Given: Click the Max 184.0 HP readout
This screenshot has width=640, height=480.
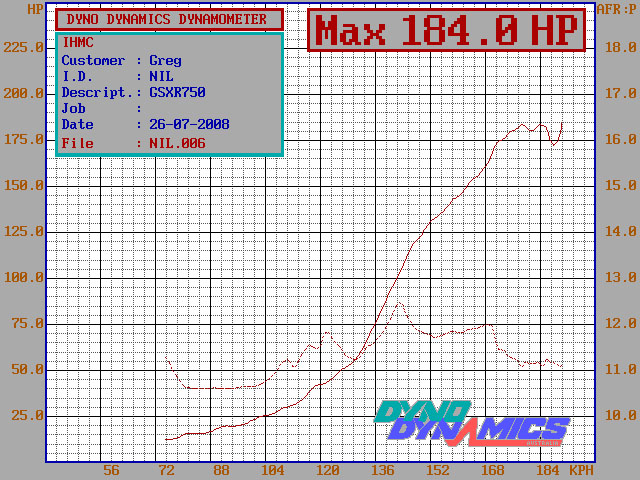Looking at the screenshot, I should pos(447,31).
